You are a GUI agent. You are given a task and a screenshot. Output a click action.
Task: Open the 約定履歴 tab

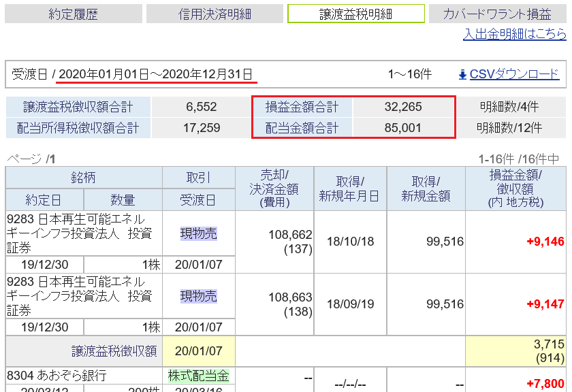pyautogui.click(x=74, y=14)
